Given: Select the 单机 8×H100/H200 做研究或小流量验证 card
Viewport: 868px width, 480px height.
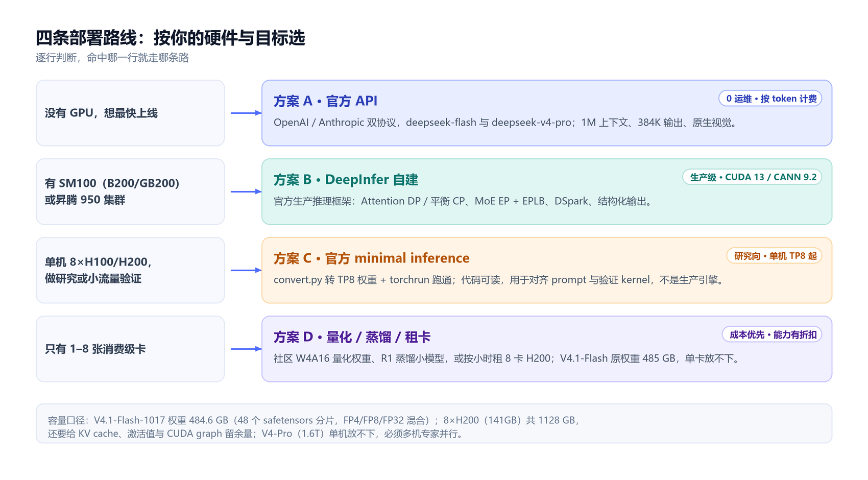Looking at the screenshot, I should coord(130,270).
